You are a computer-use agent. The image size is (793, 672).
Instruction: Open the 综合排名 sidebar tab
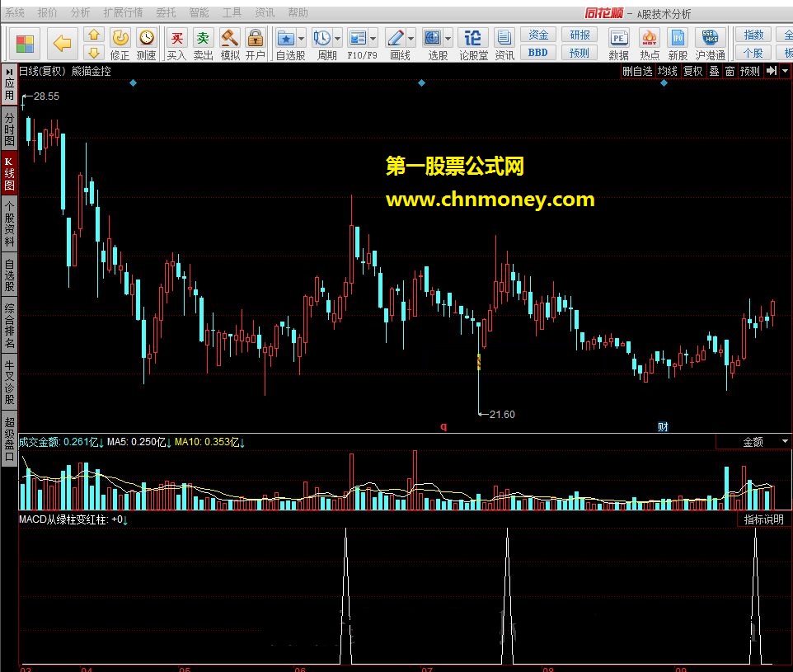tap(9, 327)
